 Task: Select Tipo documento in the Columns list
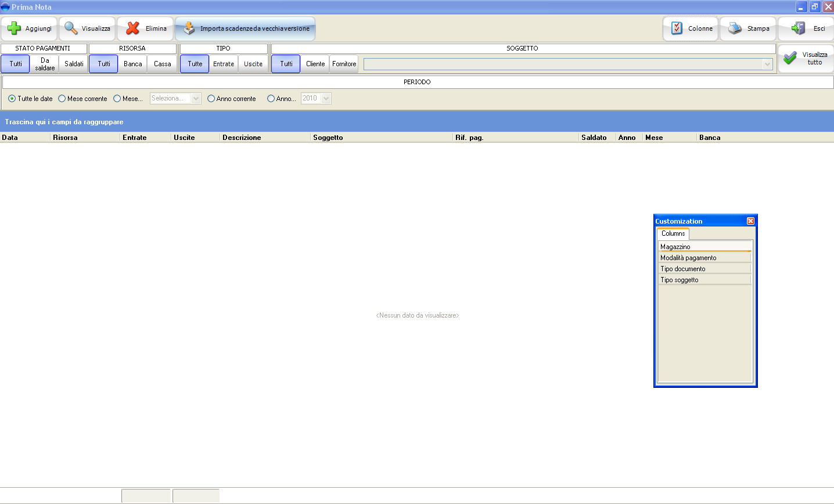(x=705, y=268)
